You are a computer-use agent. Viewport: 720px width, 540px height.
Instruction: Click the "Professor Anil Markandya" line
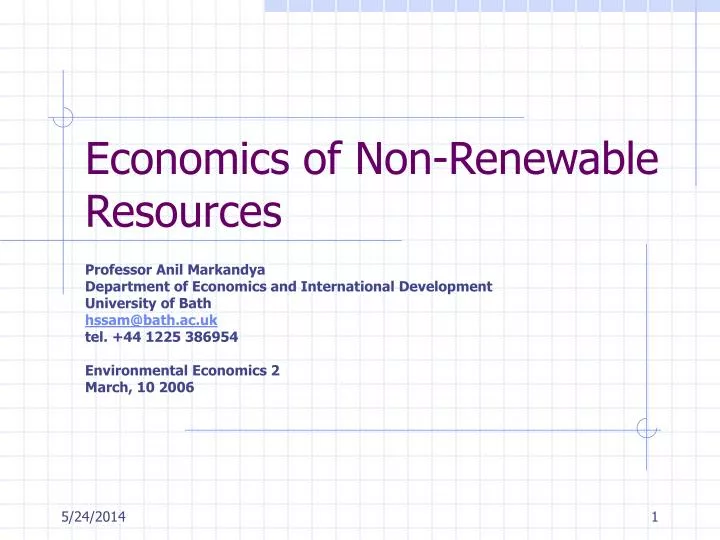175,270
